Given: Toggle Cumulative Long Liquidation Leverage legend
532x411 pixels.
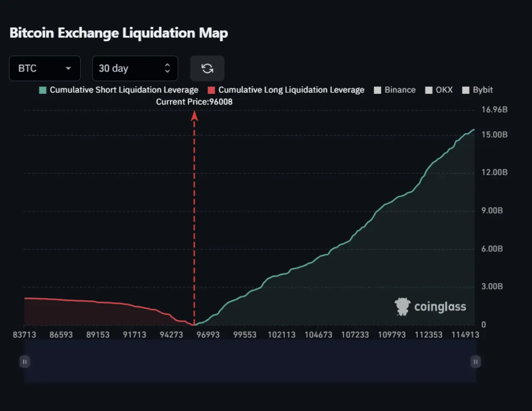Looking at the screenshot, I should [x=286, y=90].
